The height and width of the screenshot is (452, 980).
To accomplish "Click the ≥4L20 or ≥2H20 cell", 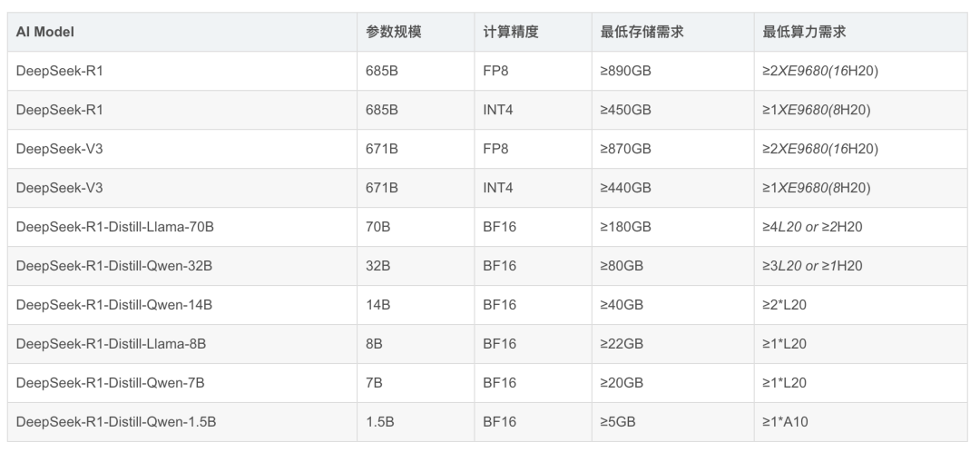I will pos(812,227).
